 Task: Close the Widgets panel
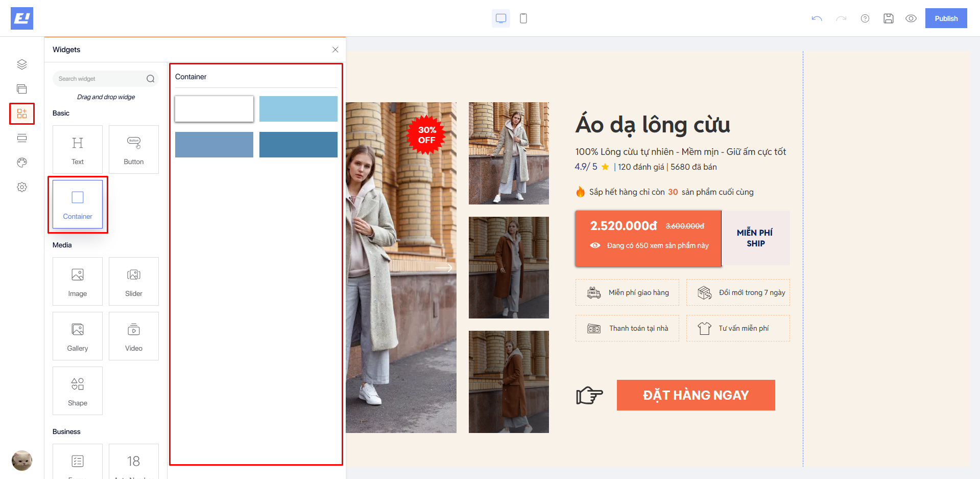click(x=335, y=50)
